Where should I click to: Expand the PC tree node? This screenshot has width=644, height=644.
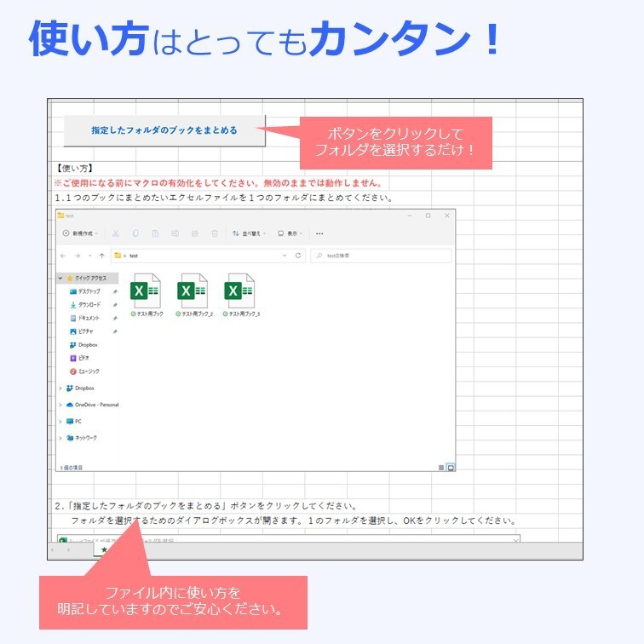[60, 422]
